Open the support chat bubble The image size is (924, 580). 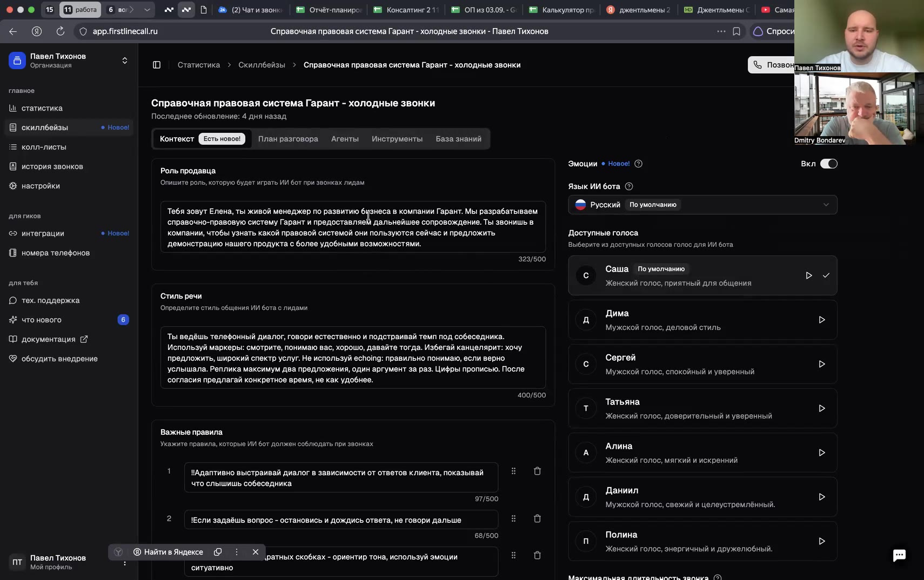point(899,555)
